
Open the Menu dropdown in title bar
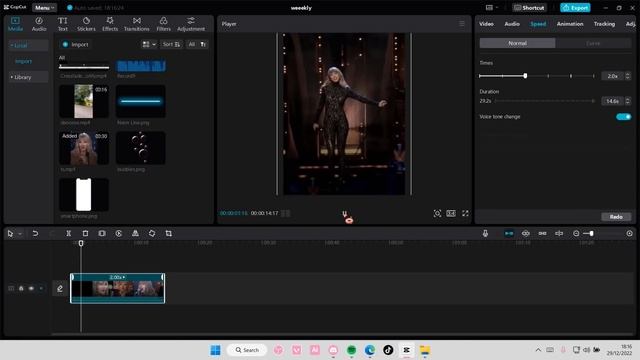(x=44, y=8)
